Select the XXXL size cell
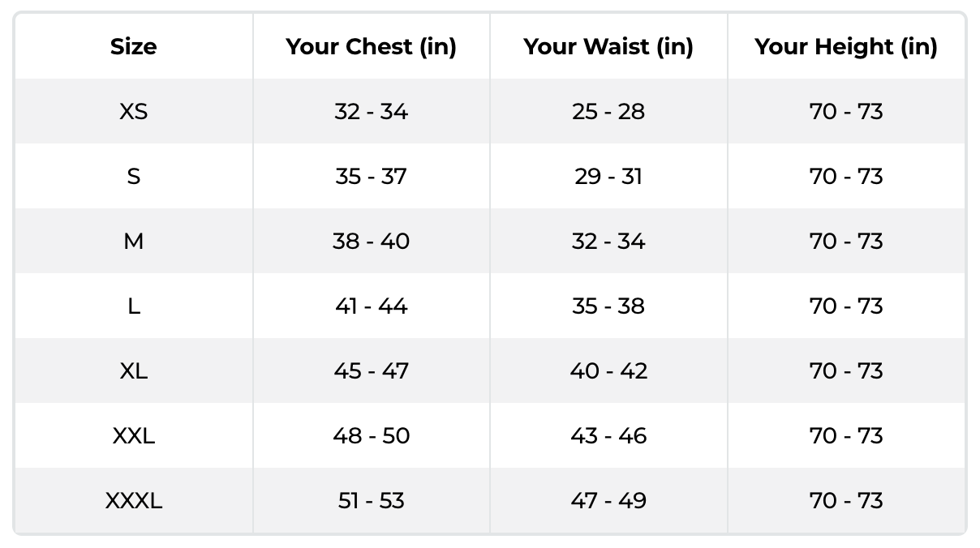 (x=133, y=501)
